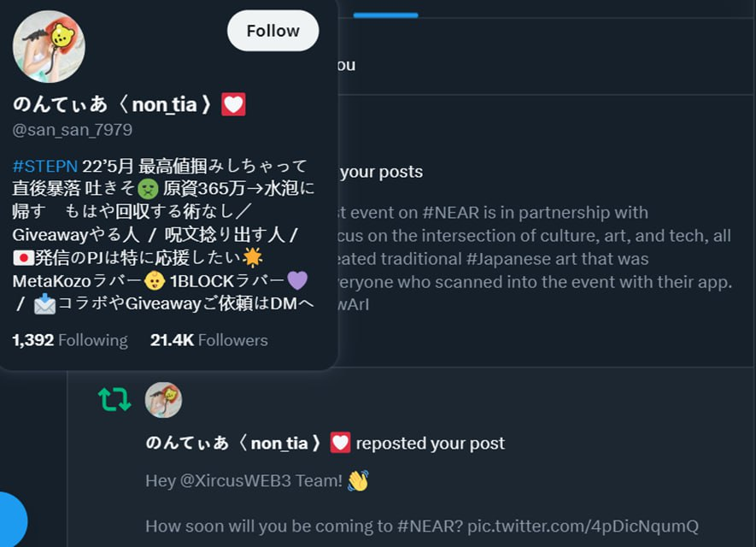Viewport: 756px width, 547px height.
Task: Click the Follow button
Action: coord(273,31)
